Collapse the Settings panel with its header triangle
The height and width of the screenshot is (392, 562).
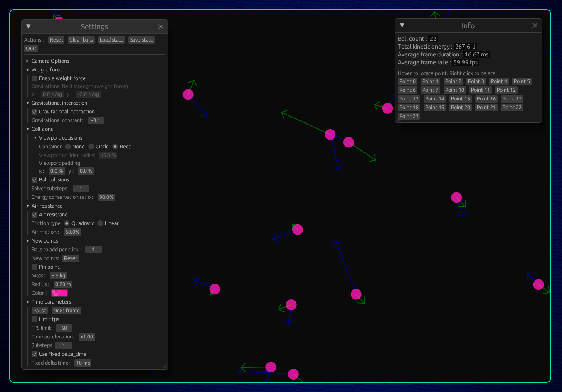pyautogui.click(x=28, y=26)
